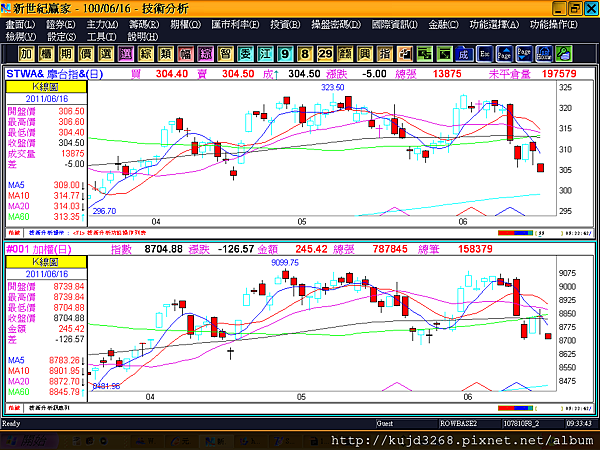Click the STWA& 摩台指&(日) chart title
The image size is (600, 450).
pos(54,74)
